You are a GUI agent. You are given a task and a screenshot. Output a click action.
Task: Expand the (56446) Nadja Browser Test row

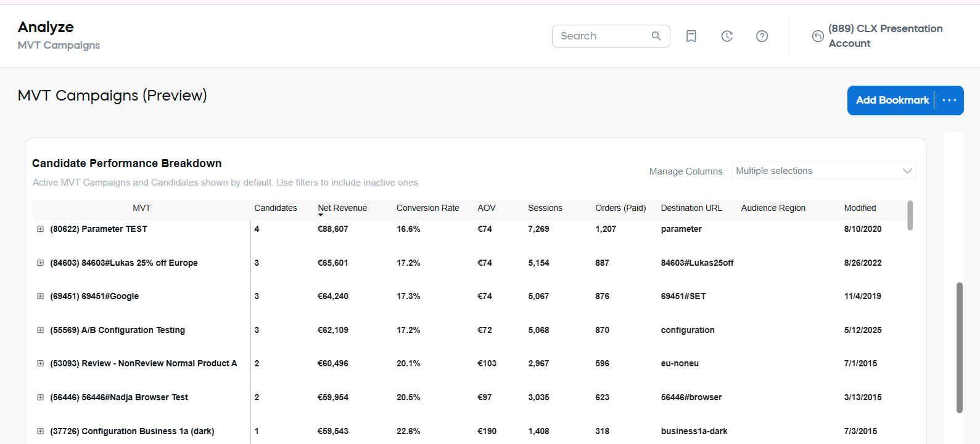[40, 397]
